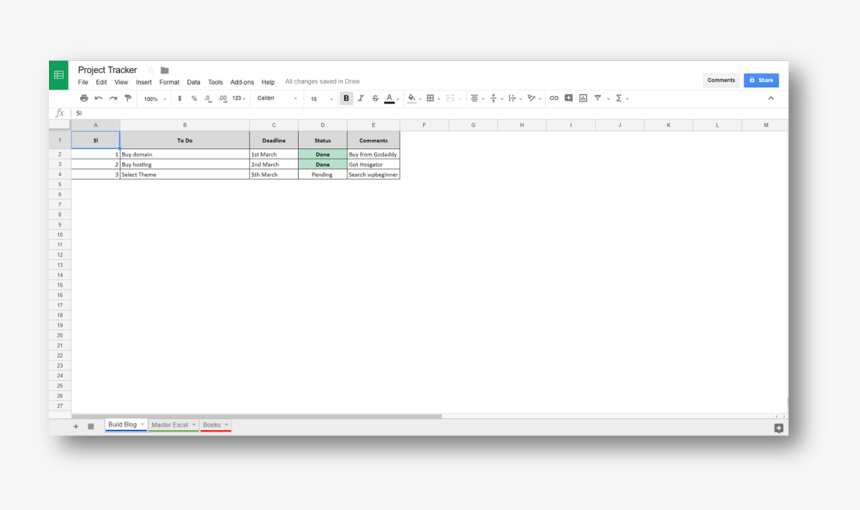Open the Help menu

268,82
